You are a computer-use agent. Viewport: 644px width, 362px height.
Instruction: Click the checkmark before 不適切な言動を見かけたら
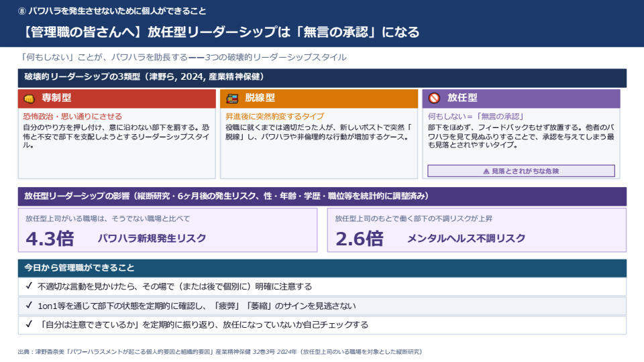coord(29,286)
